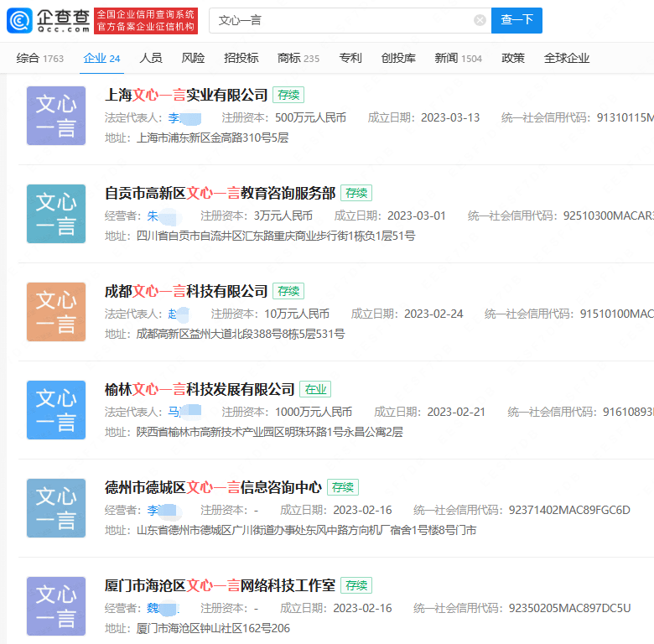
Task: Click address 上海市浦东新区金高路310号5层
Action: pyautogui.click(x=212, y=138)
